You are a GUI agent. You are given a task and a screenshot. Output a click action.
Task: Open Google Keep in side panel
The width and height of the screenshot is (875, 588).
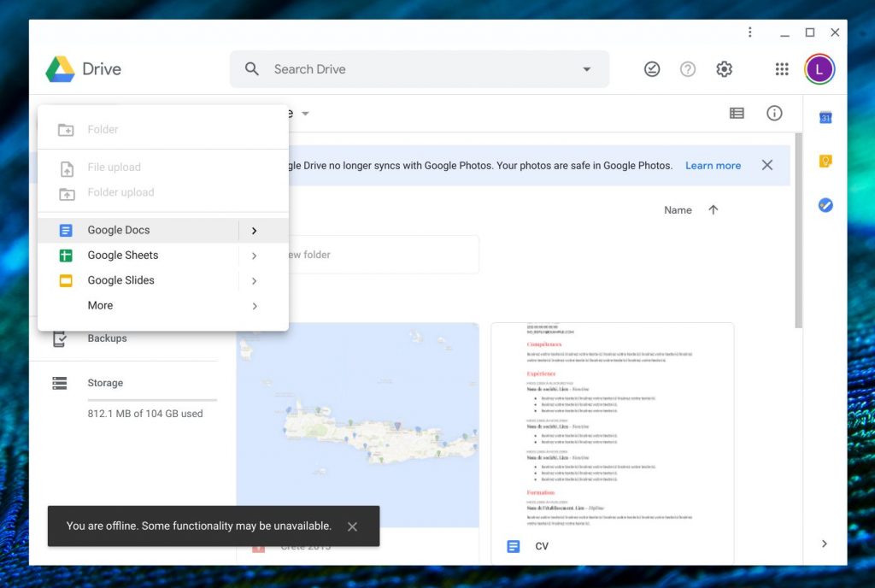(825, 162)
